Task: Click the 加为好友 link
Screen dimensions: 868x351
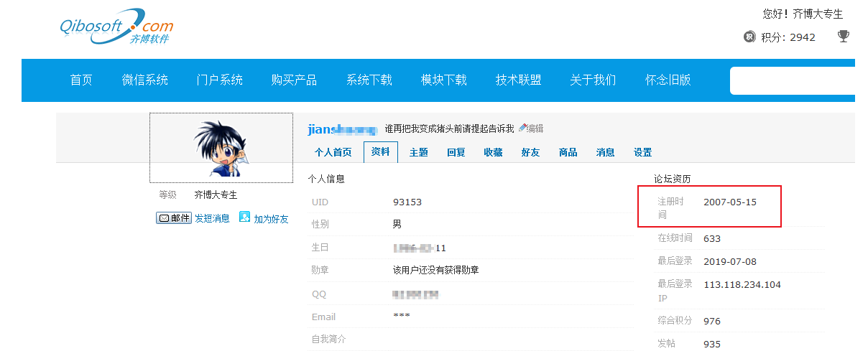Action: coord(271,219)
